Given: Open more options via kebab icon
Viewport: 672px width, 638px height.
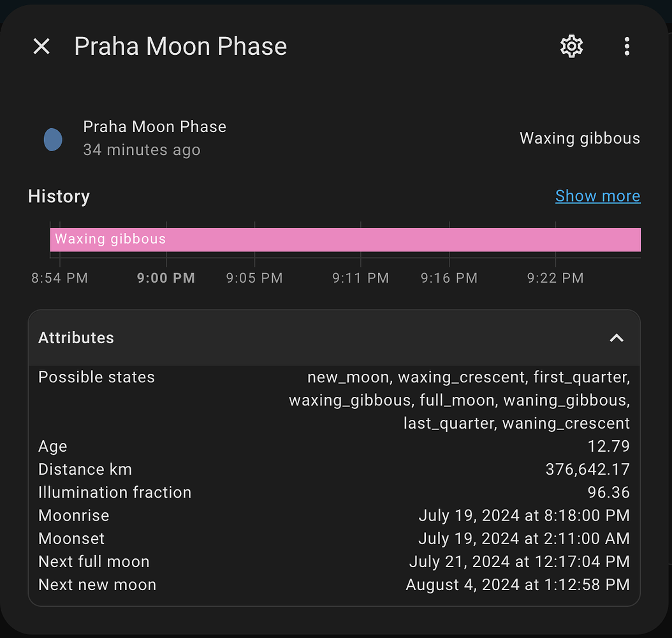Looking at the screenshot, I should [x=627, y=46].
